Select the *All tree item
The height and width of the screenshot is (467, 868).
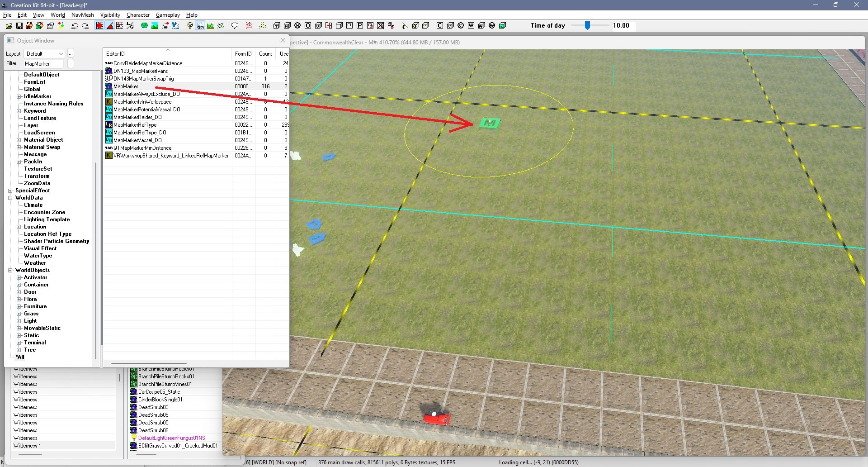pyautogui.click(x=20, y=357)
